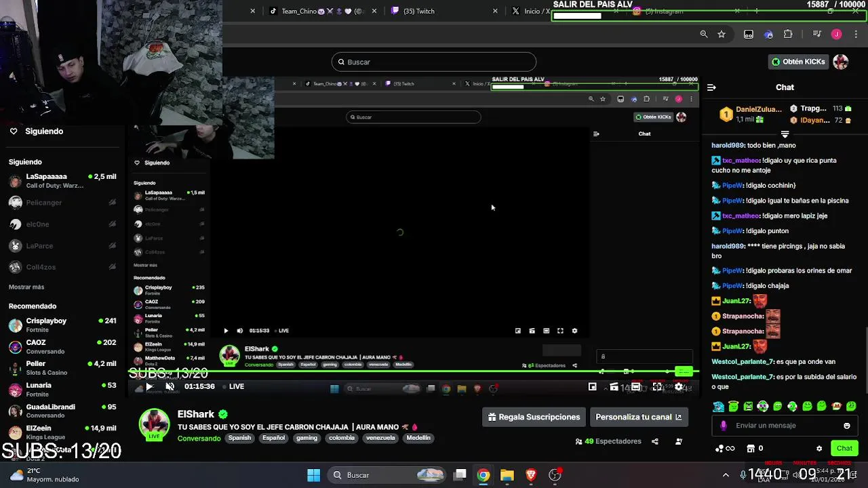Select the venezuela tag

point(380,438)
